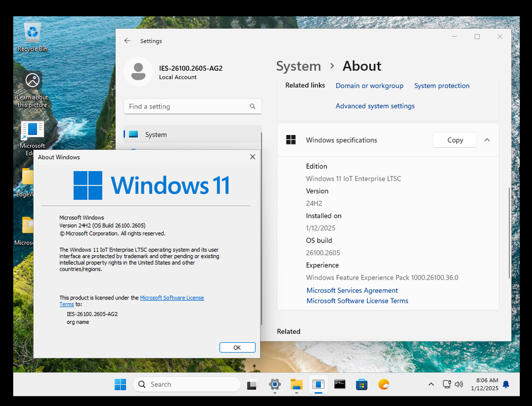Select the 26100.2605 OS build value
The height and width of the screenshot is (406, 532).
[323, 253]
